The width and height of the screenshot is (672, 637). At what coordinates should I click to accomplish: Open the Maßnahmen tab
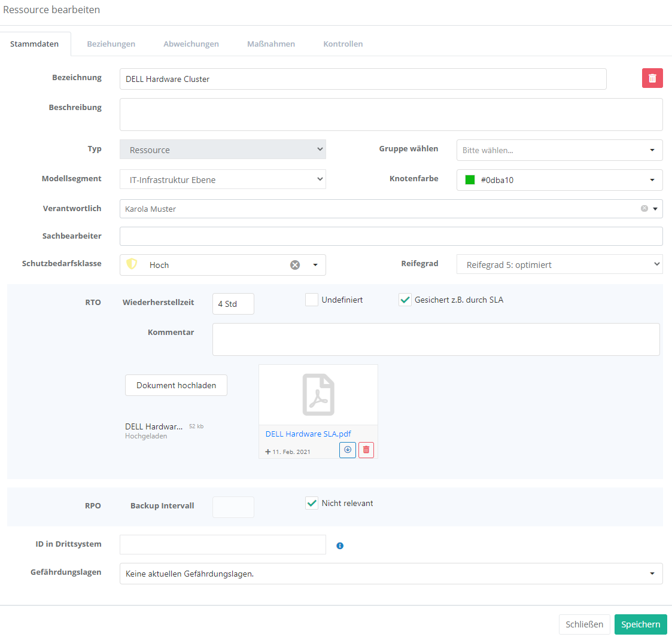point(271,44)
